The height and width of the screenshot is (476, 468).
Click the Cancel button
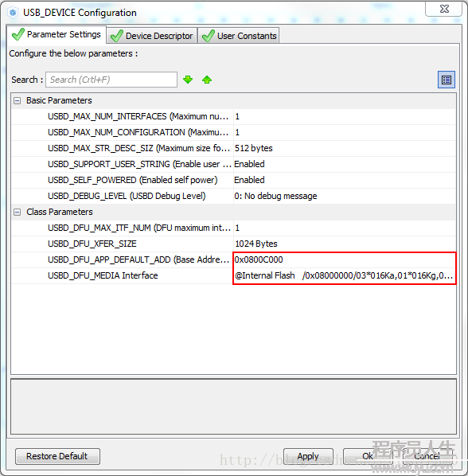coord(427,456)
